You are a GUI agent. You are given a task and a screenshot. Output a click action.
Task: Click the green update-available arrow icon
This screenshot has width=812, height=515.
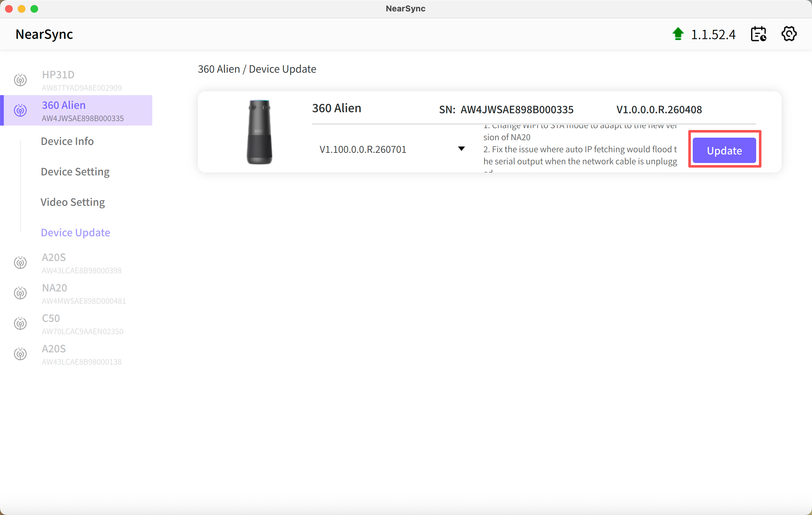tap(678, 34)
